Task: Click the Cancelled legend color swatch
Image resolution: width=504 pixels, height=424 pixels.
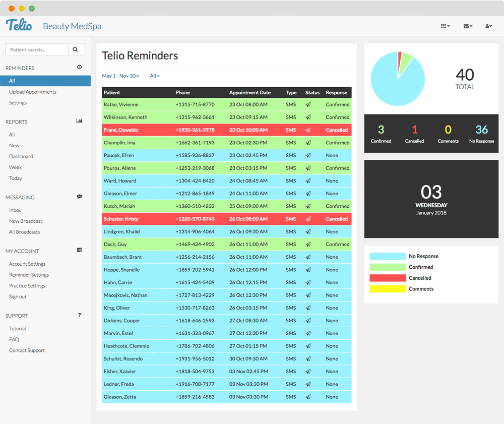Action: pos(388,278)
